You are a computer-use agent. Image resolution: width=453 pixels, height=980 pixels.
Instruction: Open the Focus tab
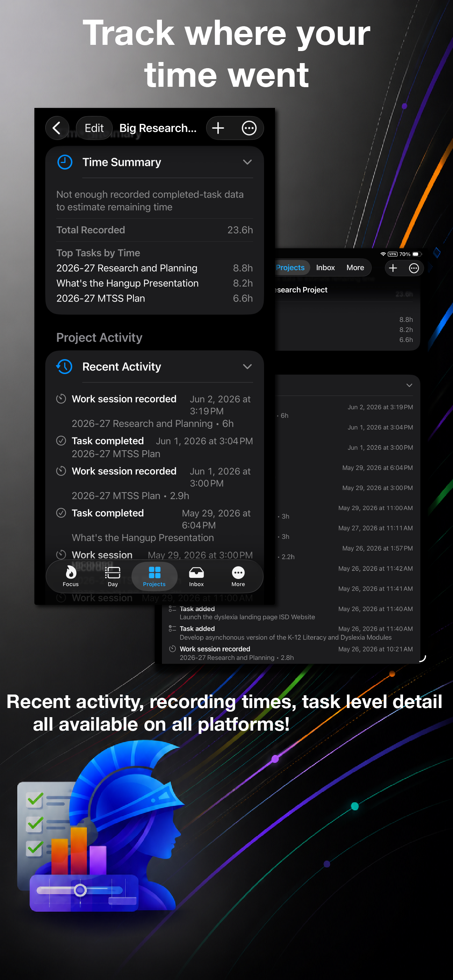click(x=71, y=576)
